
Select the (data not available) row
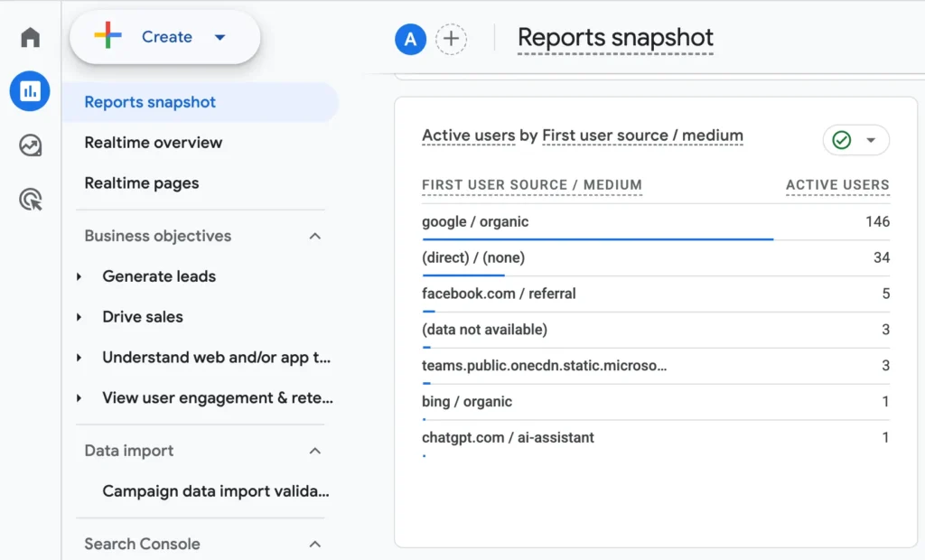[656, 331]
